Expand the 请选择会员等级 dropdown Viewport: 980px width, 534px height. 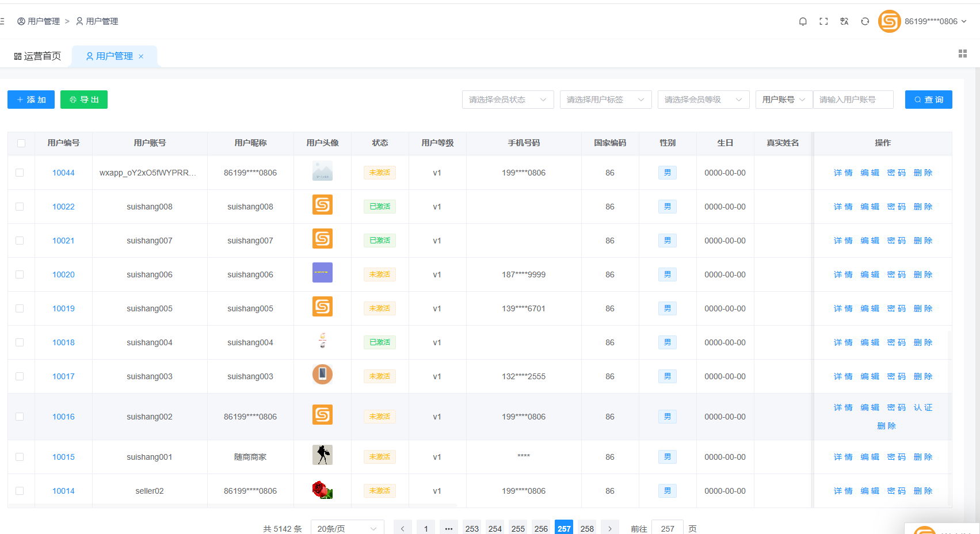(x=703, y=100)
